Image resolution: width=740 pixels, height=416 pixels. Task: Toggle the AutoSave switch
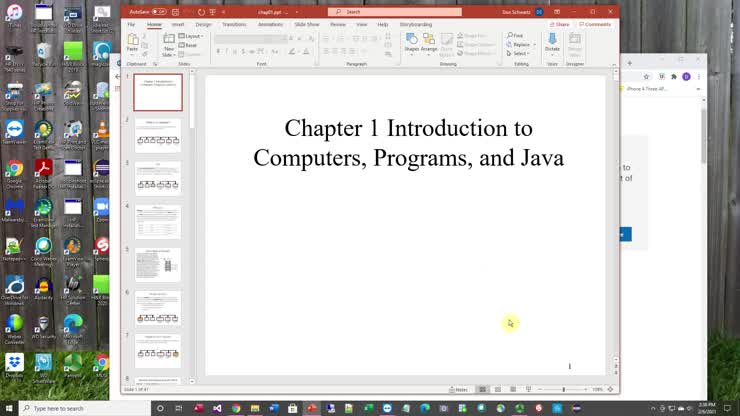159,12
